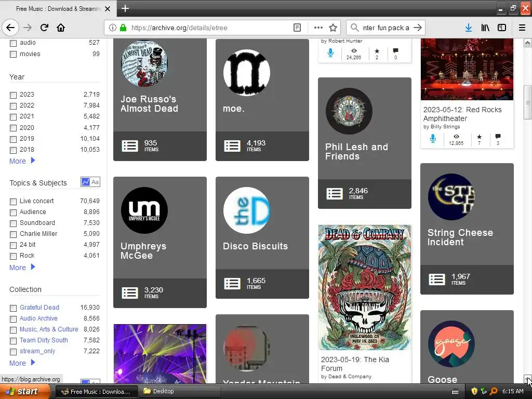The height and width of the screenshot is (399, 532).
Task: Open the Grateful Dead collection link
Action: click(39, 308)
